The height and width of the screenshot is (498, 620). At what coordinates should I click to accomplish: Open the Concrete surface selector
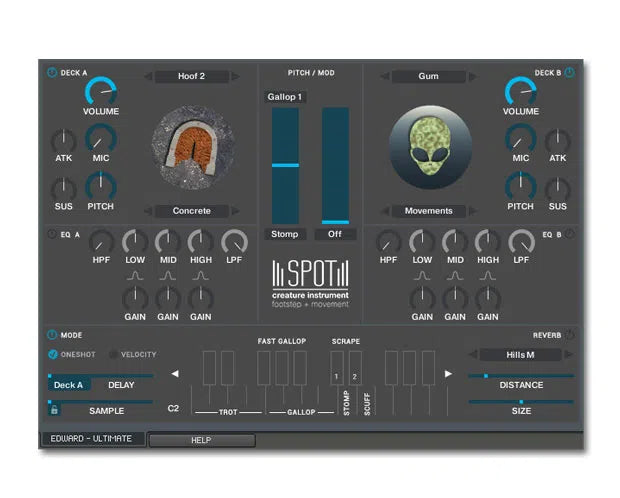point(191,211)
